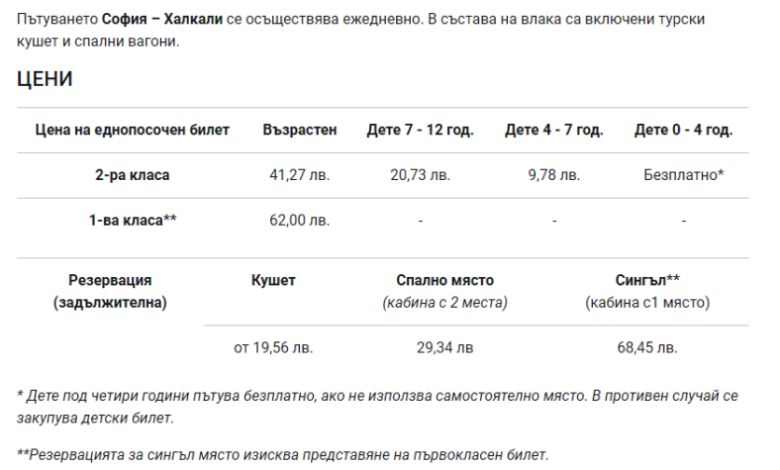Click the ЦЕНИ section heading
The width and height of the screenshot is (780, 470).
pos(44,80)
